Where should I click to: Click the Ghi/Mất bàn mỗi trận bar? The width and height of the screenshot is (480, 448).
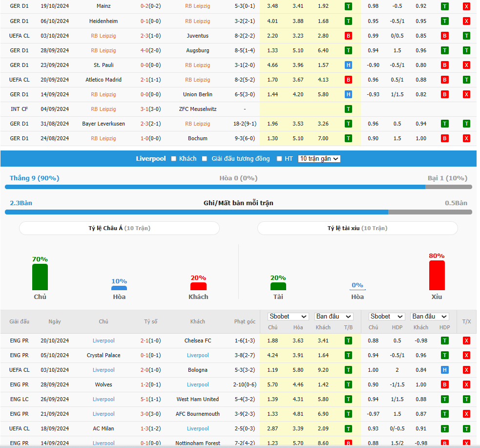[x=238, y=212]
